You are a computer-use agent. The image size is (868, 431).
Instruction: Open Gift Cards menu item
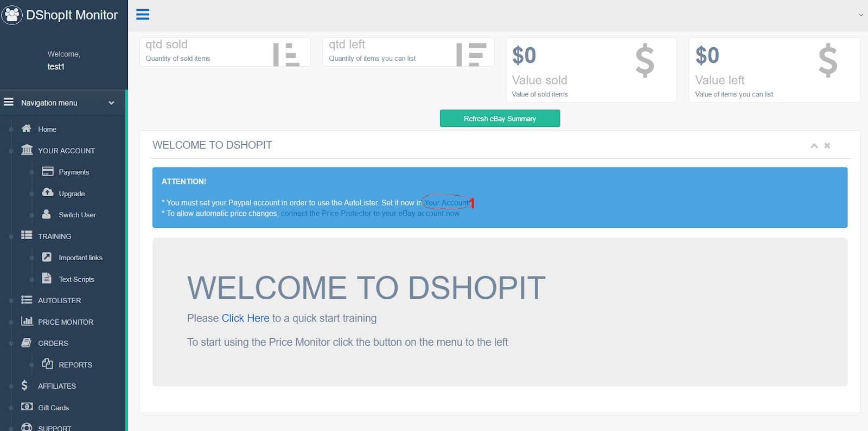pos(53,408)
